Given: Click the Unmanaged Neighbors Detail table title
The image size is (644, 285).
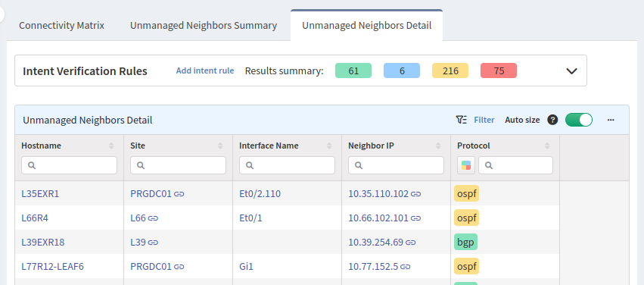Looking at the screenshot, I should click(x=88, y=120).
